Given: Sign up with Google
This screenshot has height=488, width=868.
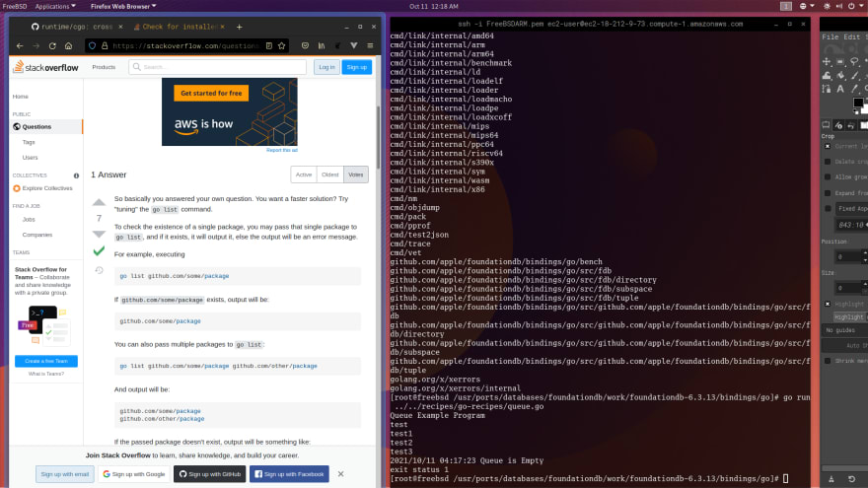Looking at the screenshot, I should 134,474.
